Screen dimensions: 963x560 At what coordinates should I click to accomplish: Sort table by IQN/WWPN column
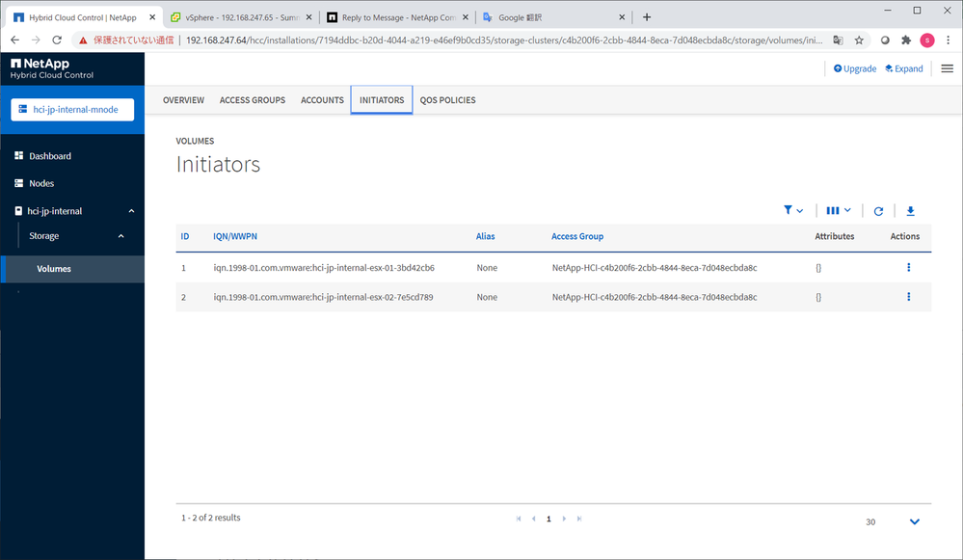click(235, 236)
